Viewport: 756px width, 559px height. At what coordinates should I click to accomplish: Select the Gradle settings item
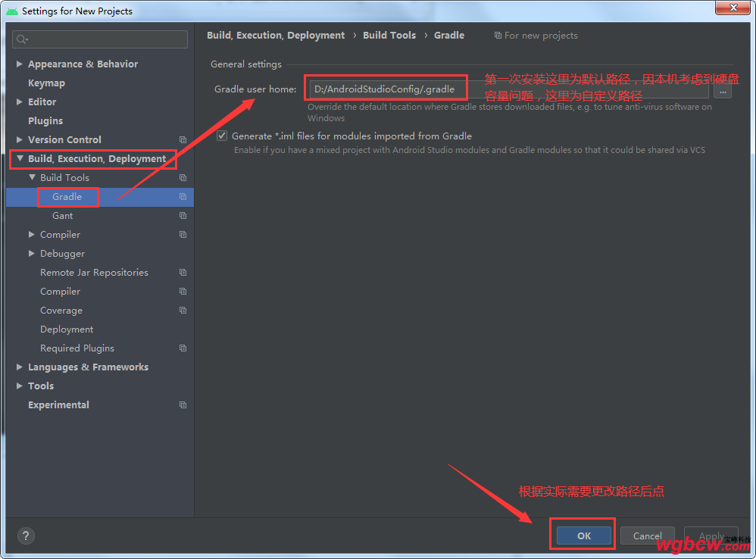(67, 197)
